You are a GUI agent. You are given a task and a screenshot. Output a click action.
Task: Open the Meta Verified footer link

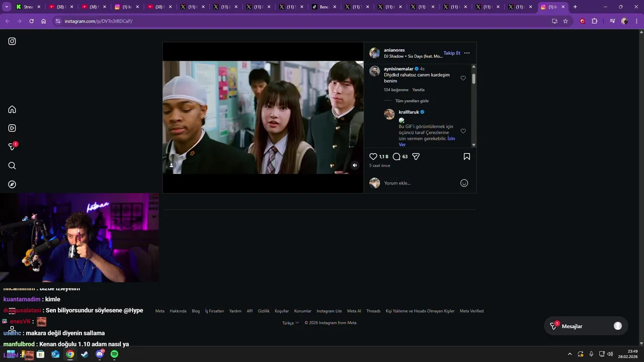click(471, 311)
